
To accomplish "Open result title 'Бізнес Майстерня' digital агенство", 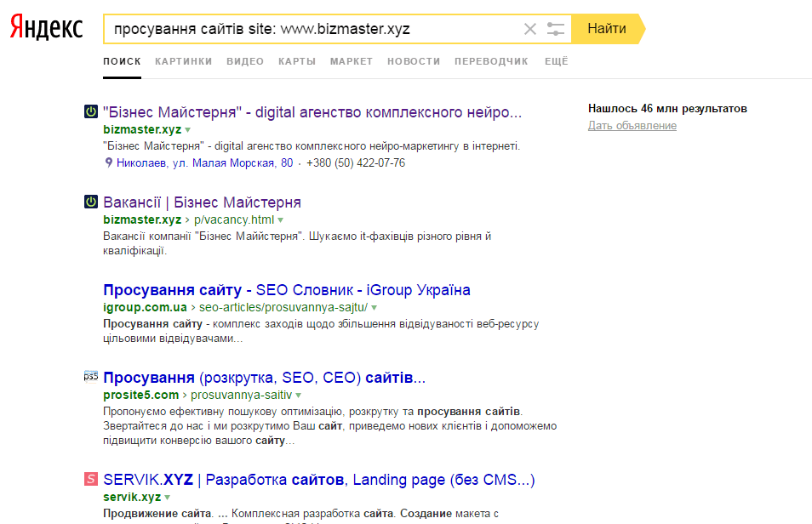I will pyautogui.click(x=312, y=111).
